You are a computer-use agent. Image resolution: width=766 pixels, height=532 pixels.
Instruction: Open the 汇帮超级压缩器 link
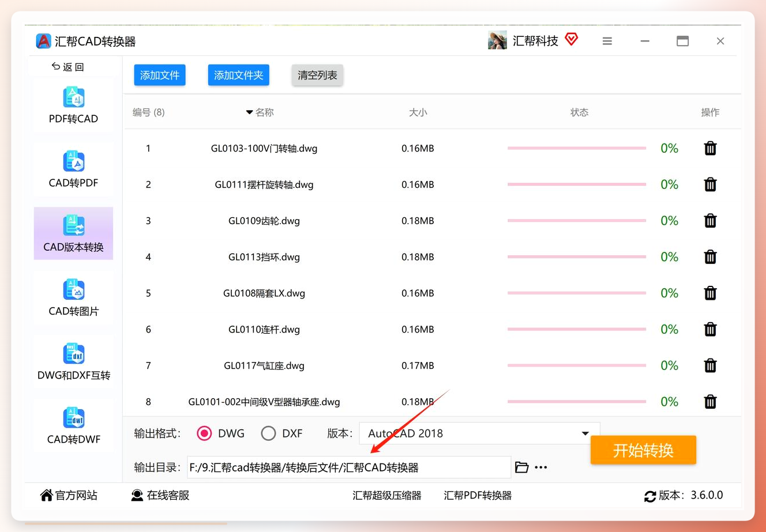pyautogui.click(x=387, y=495)
